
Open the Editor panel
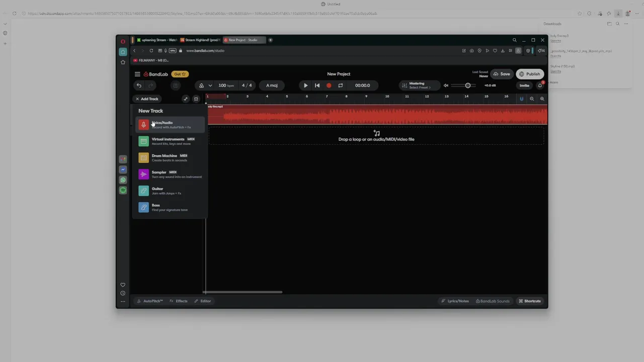click(203, 301)
